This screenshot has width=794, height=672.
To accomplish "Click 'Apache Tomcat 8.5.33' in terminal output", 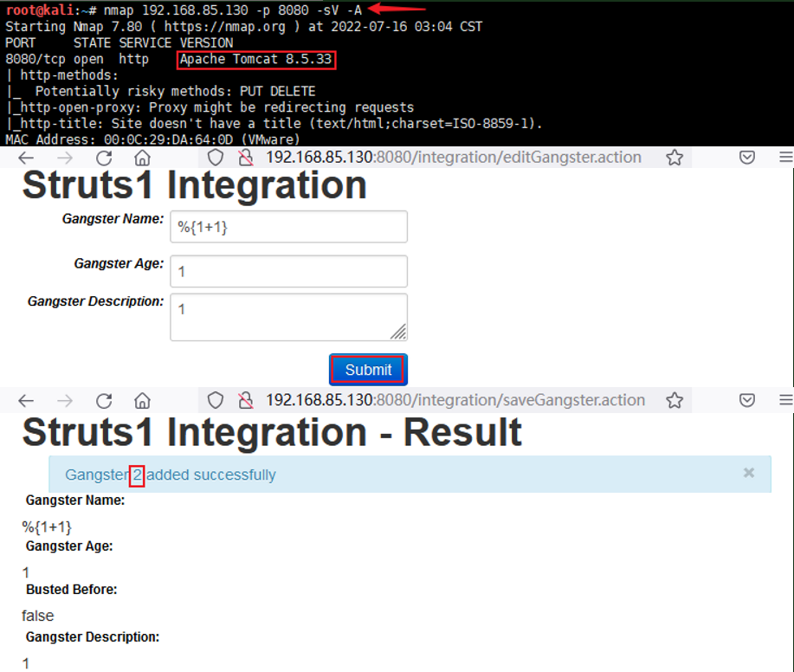I will point(255,59).
